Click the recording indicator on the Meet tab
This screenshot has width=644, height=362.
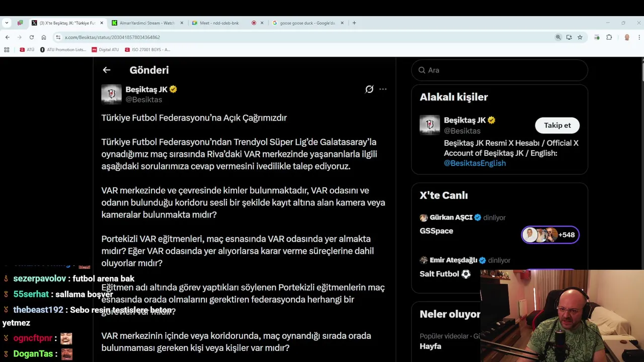[254, 23]
